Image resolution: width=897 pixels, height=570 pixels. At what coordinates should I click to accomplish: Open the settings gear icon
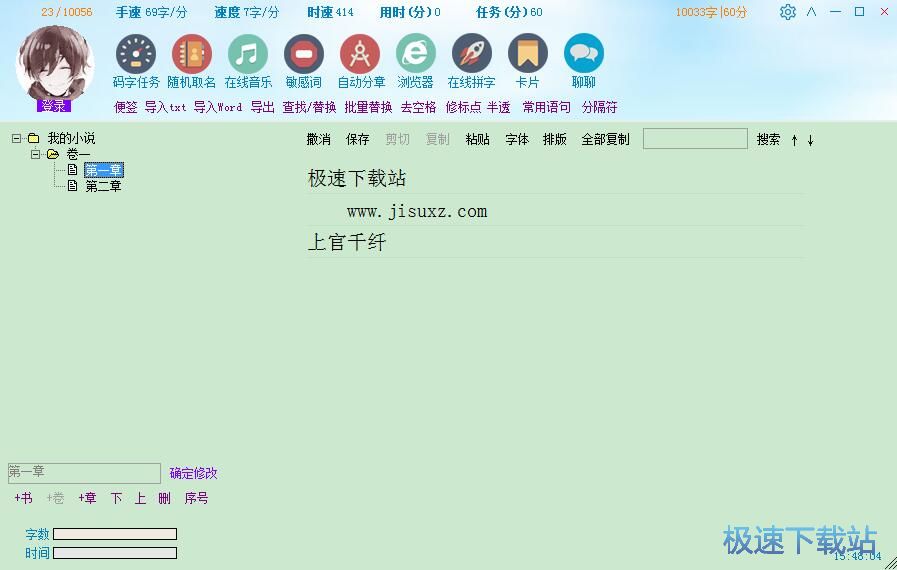[x=788, y=12]
